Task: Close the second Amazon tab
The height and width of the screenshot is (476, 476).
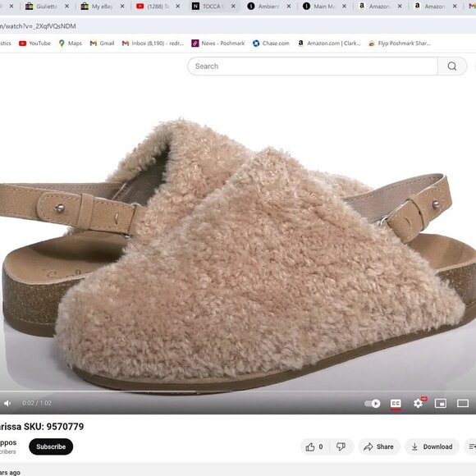Action: [x=455, y=7]
